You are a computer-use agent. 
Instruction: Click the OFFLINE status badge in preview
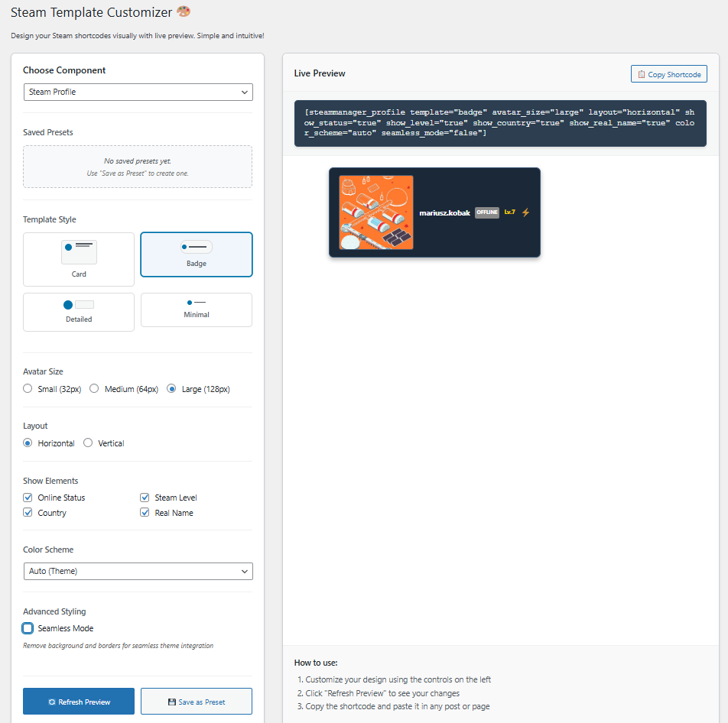[487, 212]
